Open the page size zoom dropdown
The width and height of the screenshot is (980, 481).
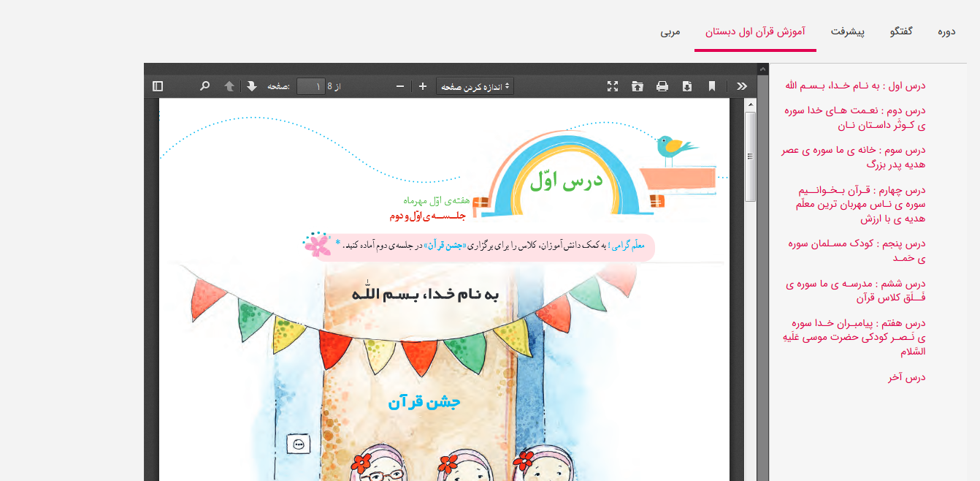[475, 86]
